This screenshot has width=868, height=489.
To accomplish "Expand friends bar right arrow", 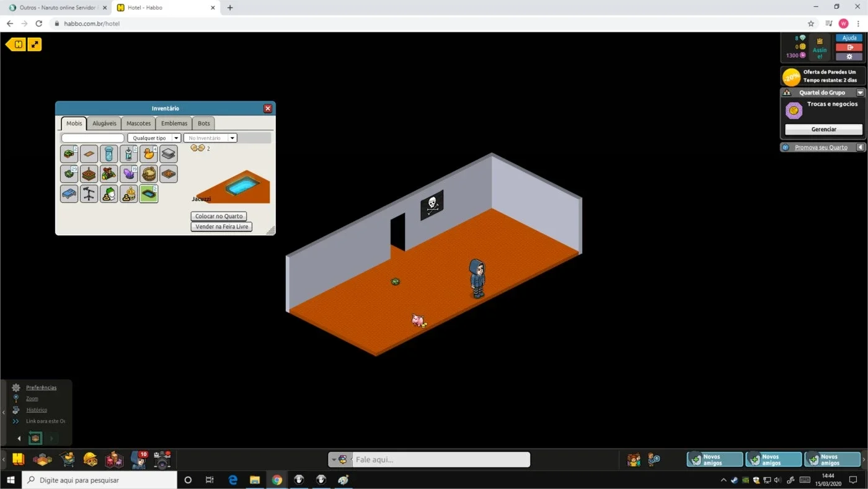I will (864, 460).
